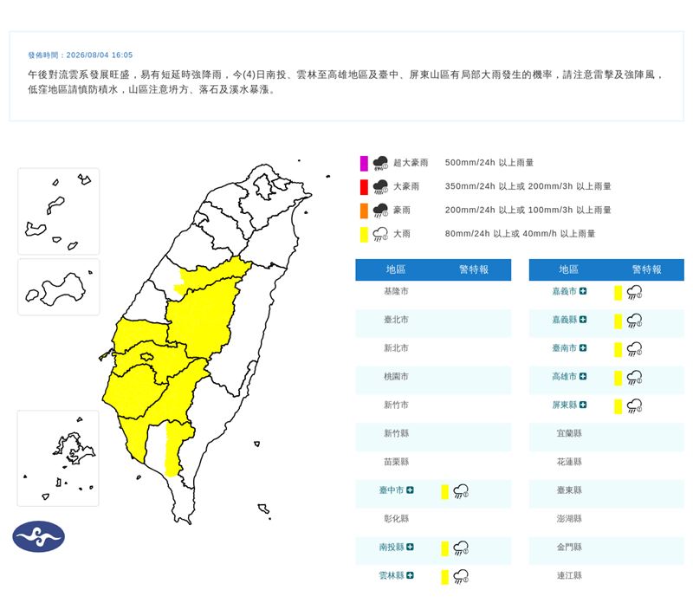Screen dimensions: 693x616
Task: Click the 80mm/24h 以上或 40mm/h legend text
Action: point(520,233)
